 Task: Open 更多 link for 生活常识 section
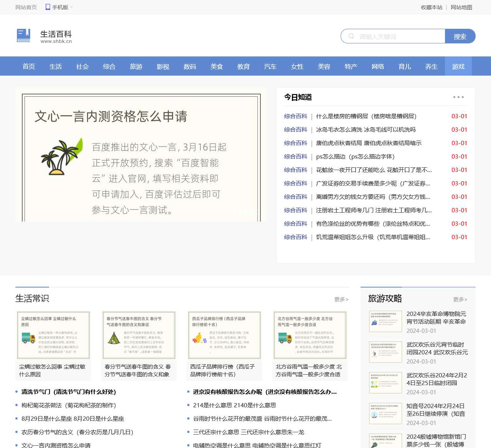(341, 299)
